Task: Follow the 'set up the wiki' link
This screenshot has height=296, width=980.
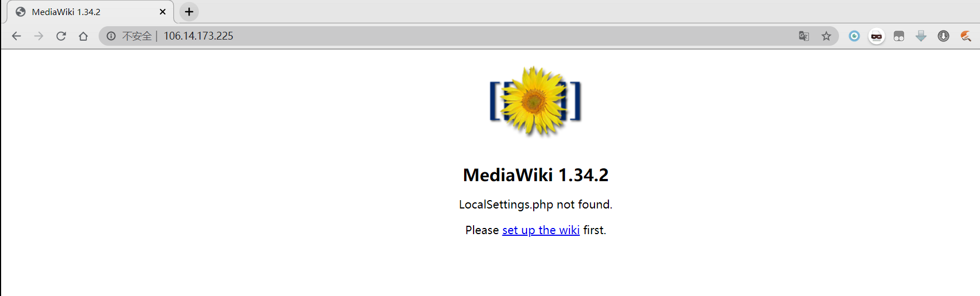Action: tap(541, 230)
